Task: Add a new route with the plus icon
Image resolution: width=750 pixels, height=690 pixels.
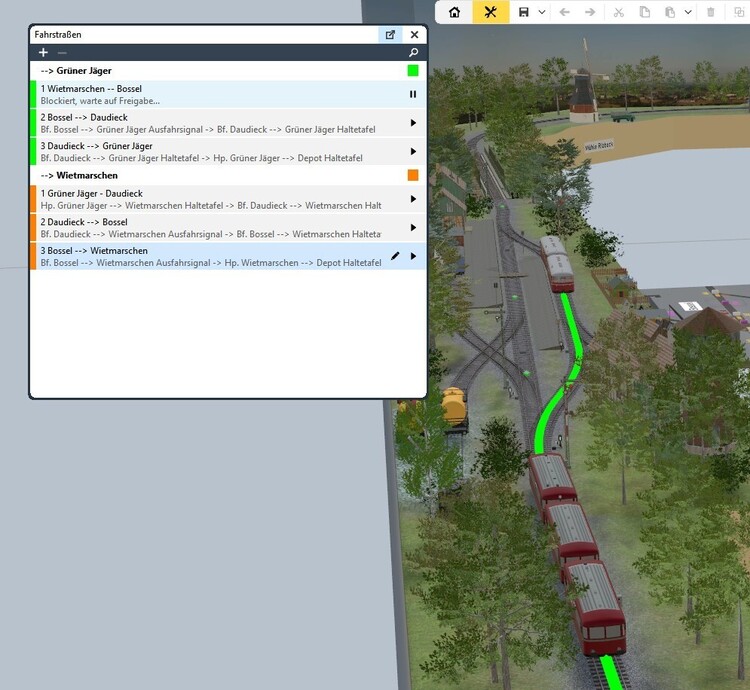Action: click(x=43, y=52)
